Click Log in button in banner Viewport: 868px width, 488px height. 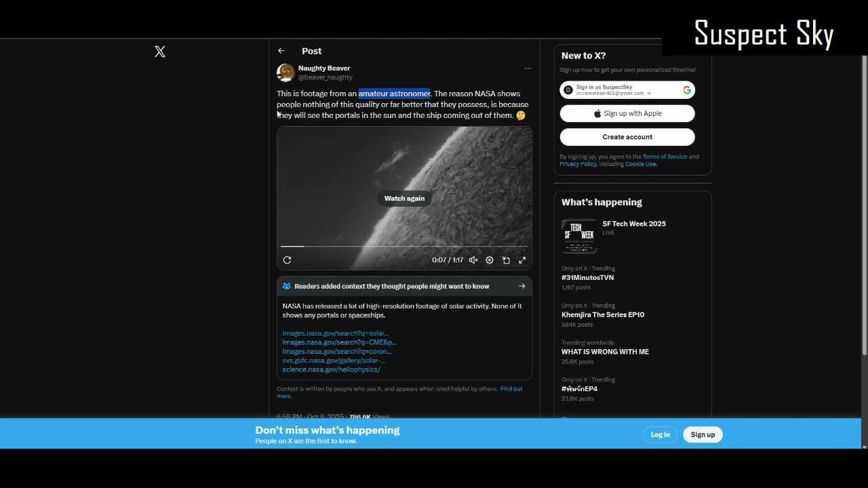coord(660,434)
